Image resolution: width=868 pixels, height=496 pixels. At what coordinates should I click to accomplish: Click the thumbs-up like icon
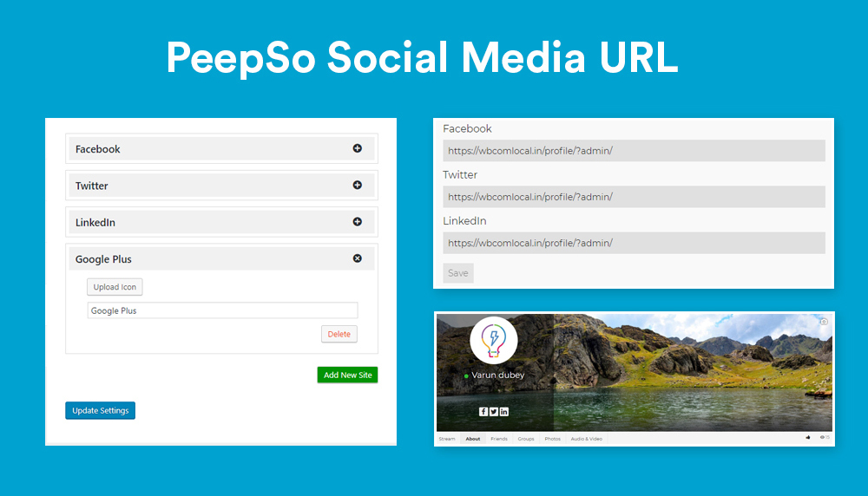coord(807,437)
